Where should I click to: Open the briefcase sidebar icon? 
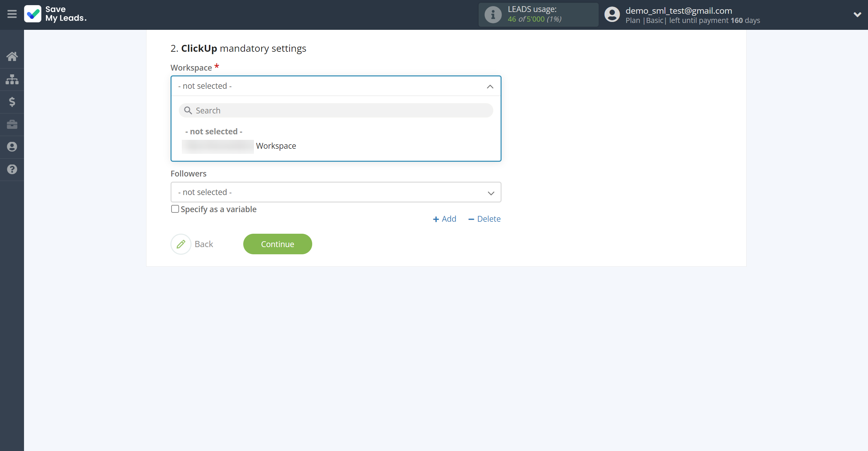tap(12, 124)
